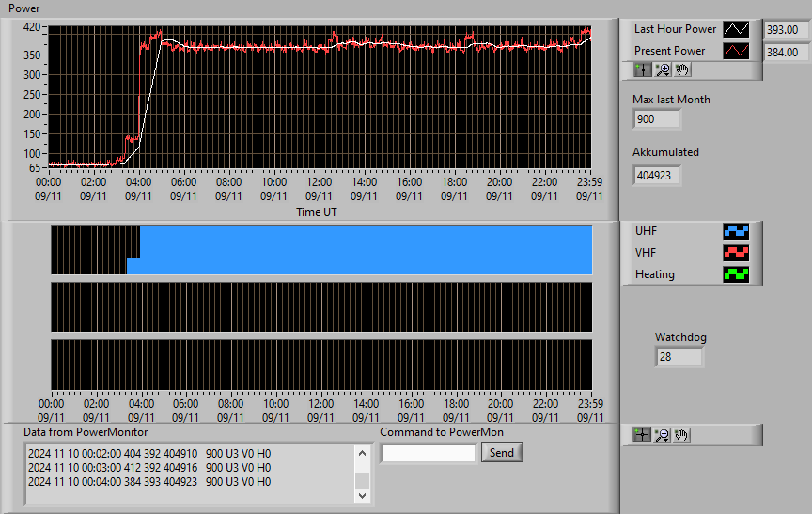Open the UHF blue plot style swatch
This screenshot has width=812, height=514.
(x=736, y=231)
